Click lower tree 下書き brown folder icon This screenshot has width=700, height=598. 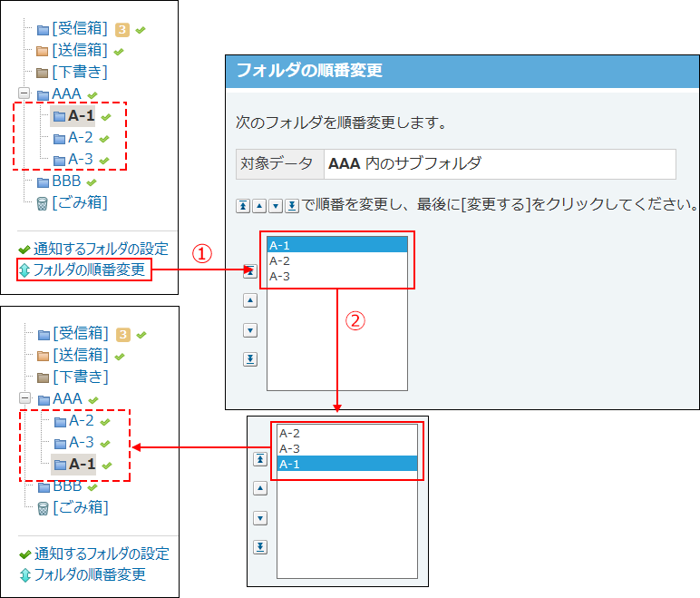[43, 377]
